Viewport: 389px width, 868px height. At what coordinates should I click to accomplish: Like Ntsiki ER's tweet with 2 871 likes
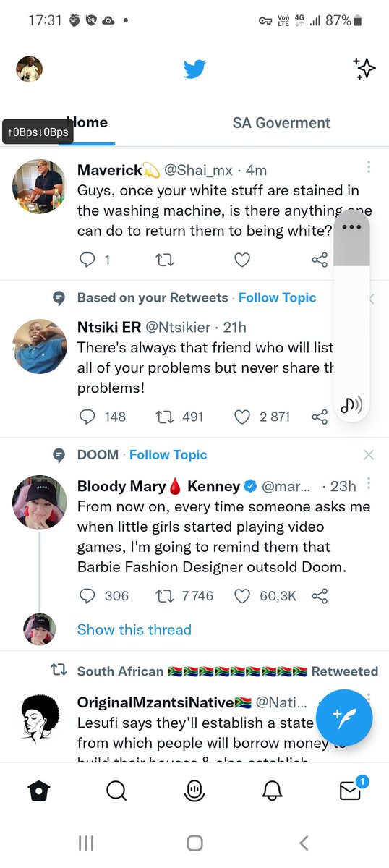242,417
